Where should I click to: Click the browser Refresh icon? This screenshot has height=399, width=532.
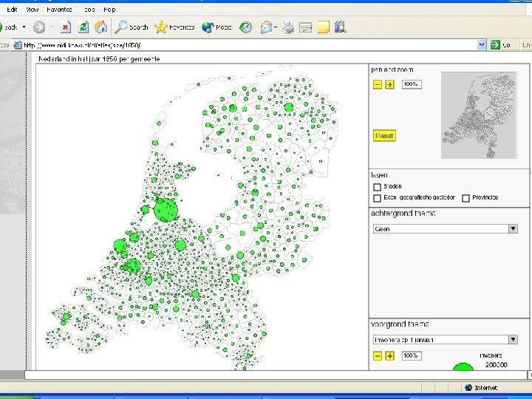point(83,27)
